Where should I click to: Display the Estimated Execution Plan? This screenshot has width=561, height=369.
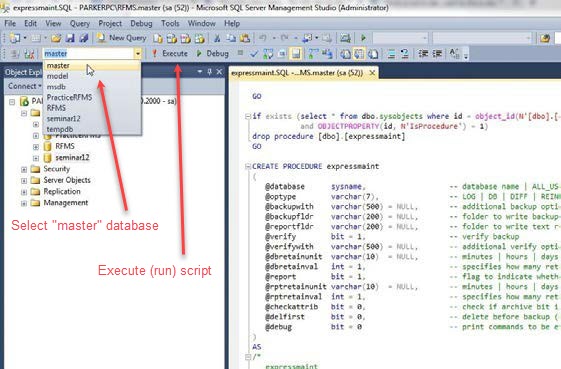(x=268, y=54)
